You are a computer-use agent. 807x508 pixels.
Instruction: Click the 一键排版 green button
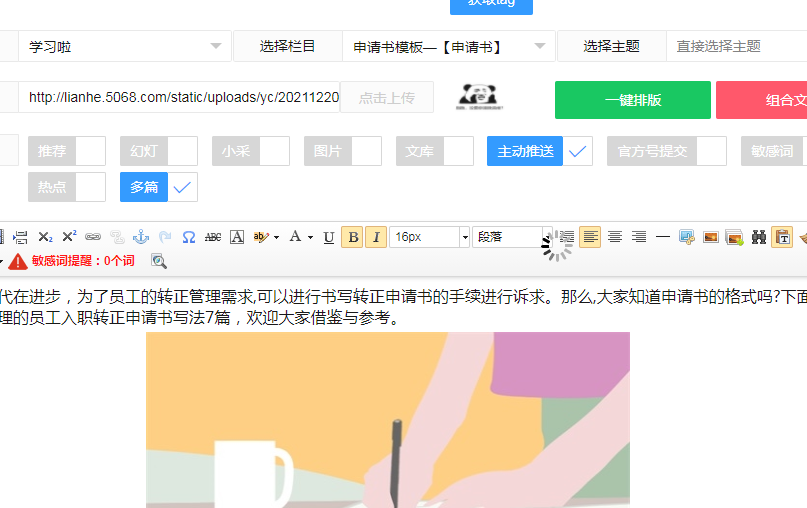coord(633,100)
